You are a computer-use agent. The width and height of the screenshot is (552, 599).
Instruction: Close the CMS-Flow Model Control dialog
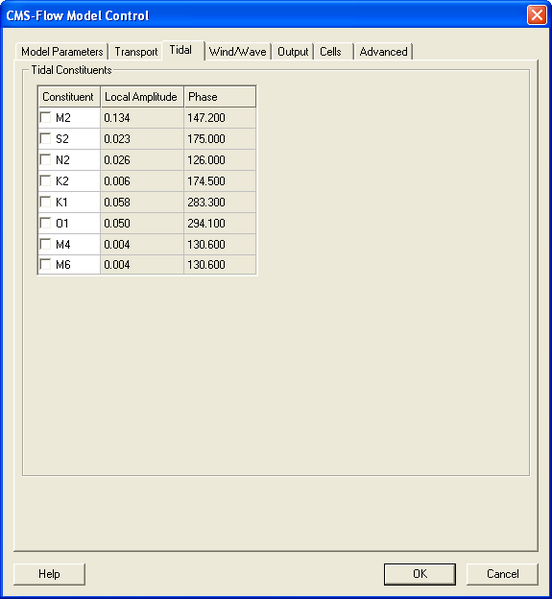point(537,15)
